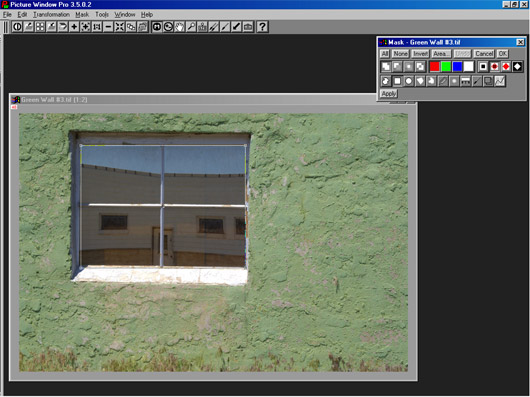Click the Invert mask button

pos(420,54)
